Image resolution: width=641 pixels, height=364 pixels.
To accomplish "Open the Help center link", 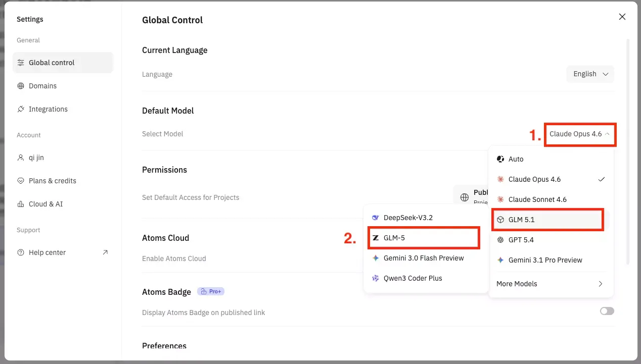I will tap(63, 252).
